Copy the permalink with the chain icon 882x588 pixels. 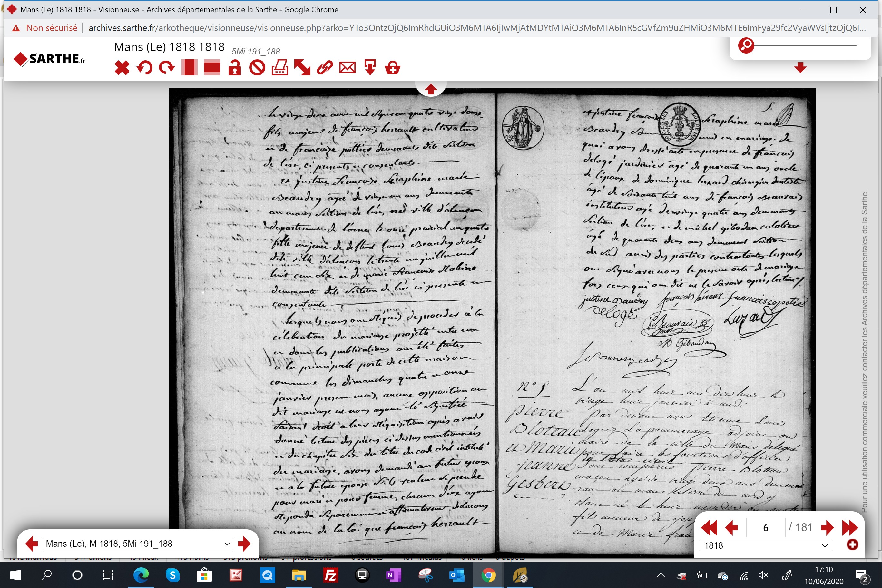pyautogui.click(x=325, y=68)
